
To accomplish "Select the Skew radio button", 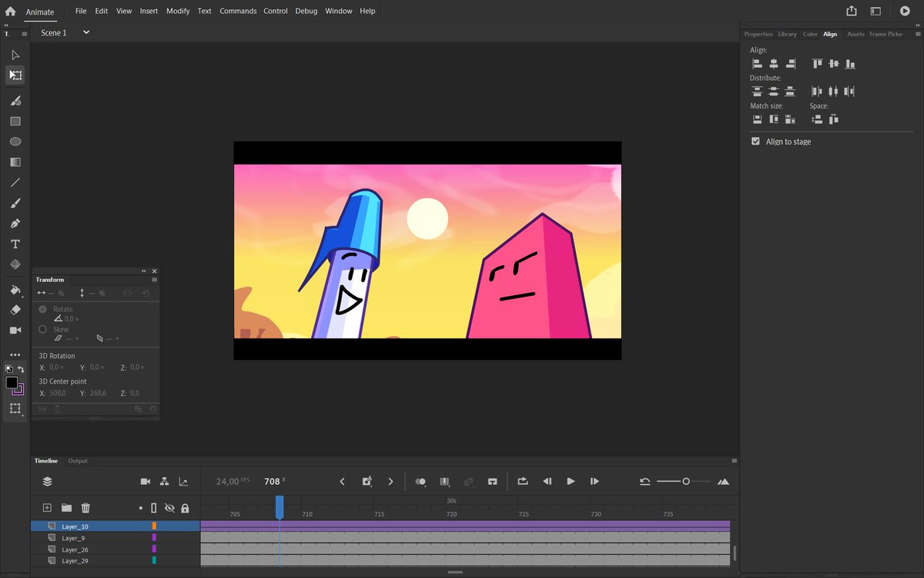I will (42, 329).
